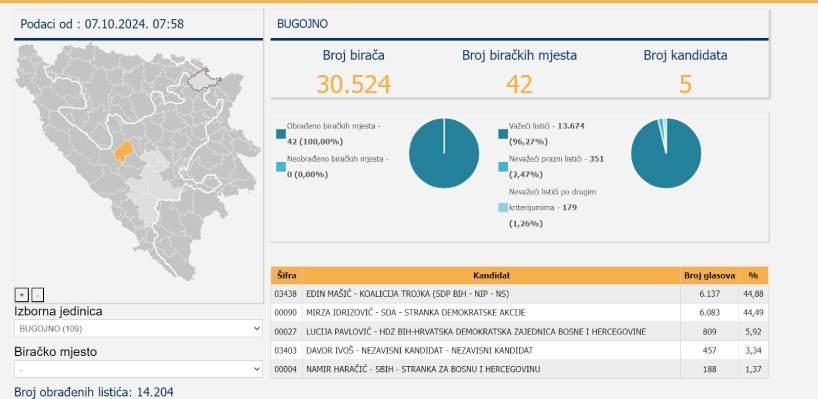Screen dimensions: 818x399
Task: Click the polling stations count 42
Action: pyautogui.click(x=520, y=83)
